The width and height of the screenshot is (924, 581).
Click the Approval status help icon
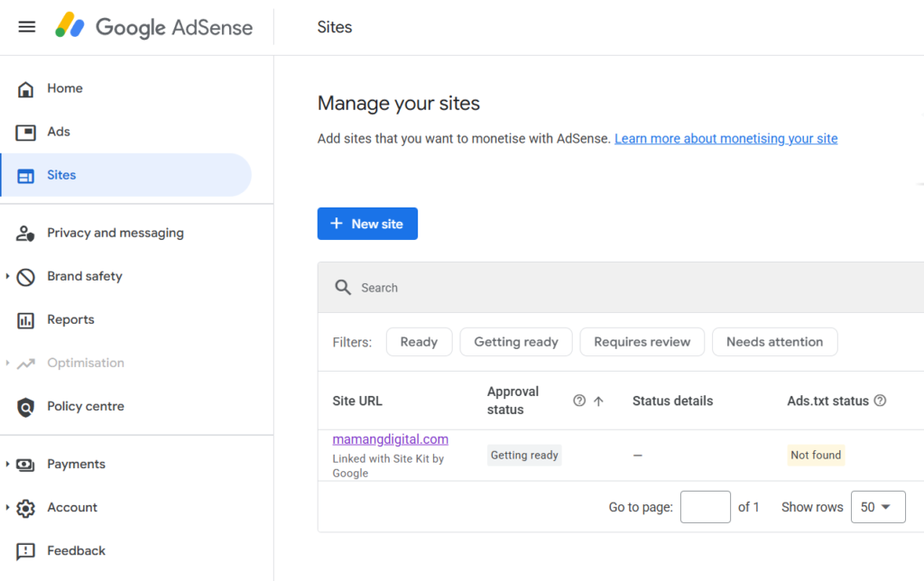(x=579, y=401)
